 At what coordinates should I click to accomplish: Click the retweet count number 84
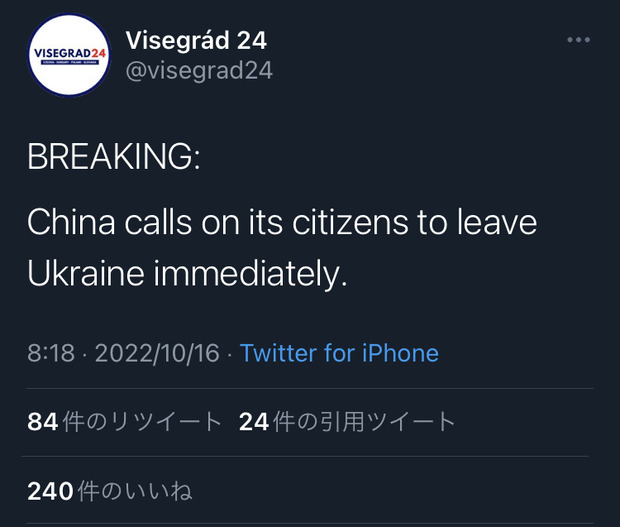[x=43, y=422]
